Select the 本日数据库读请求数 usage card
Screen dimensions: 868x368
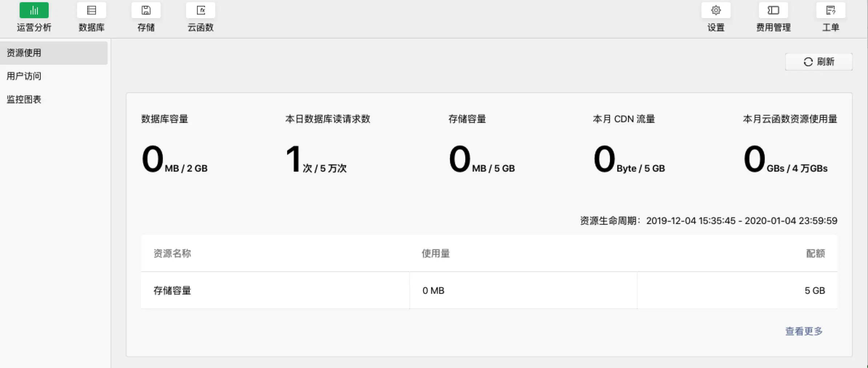click(328, 145)
